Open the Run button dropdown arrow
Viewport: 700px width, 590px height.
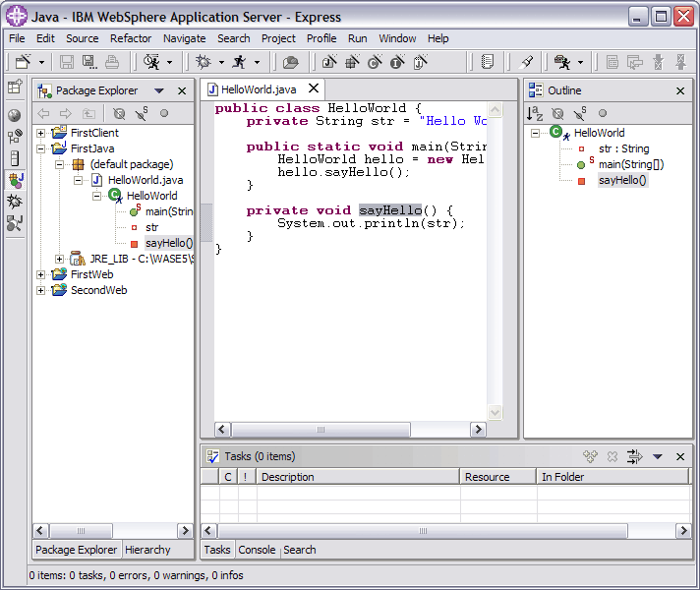[x=258, y=63]
